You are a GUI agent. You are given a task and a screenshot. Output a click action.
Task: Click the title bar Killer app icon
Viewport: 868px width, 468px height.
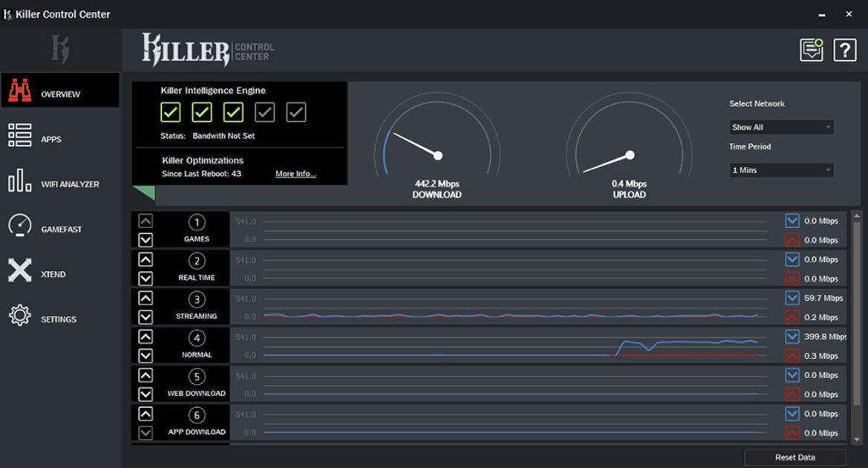[x=7, y=14]
